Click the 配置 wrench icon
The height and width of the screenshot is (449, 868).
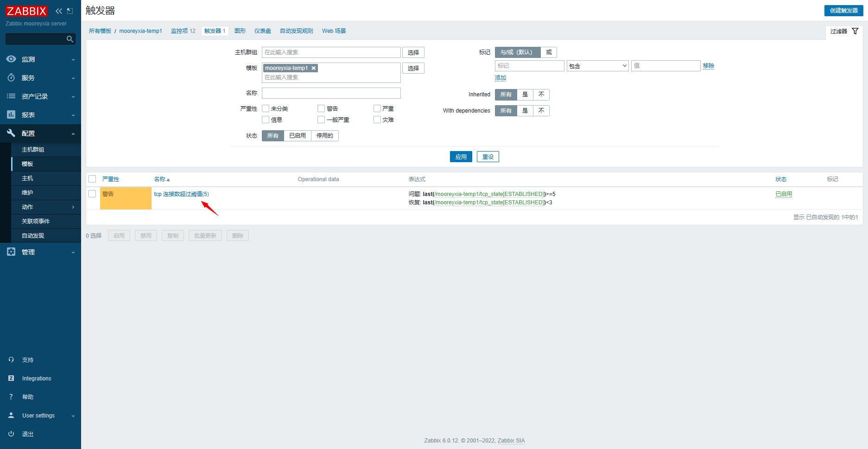point(11,133)
